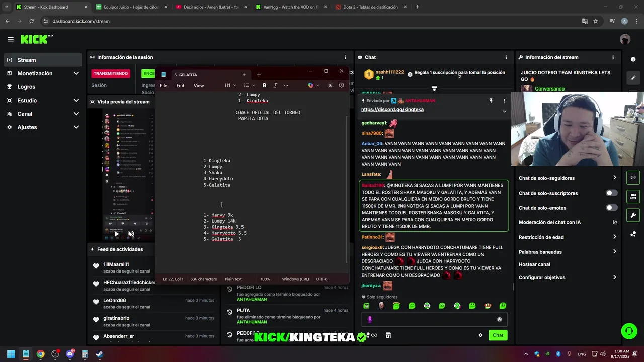The height and width of the screenshot is (362, 644).
Task: Click the TRANSMITIENDO status badge
Action: 111,73
